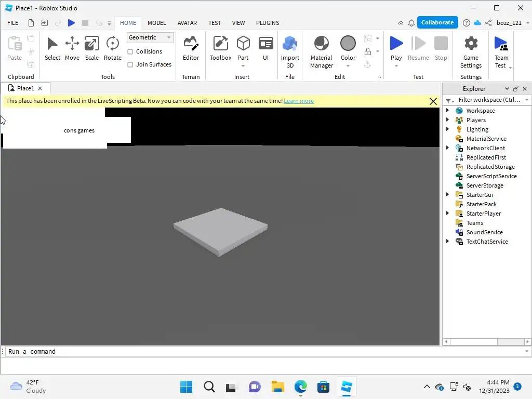Click the Run a command input

tap(264, 352)
